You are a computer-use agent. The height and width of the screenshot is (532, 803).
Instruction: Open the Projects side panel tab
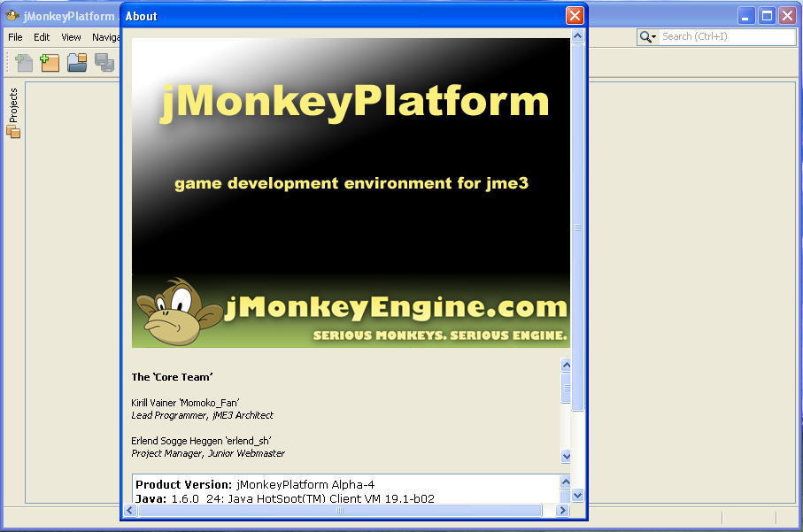13,112
